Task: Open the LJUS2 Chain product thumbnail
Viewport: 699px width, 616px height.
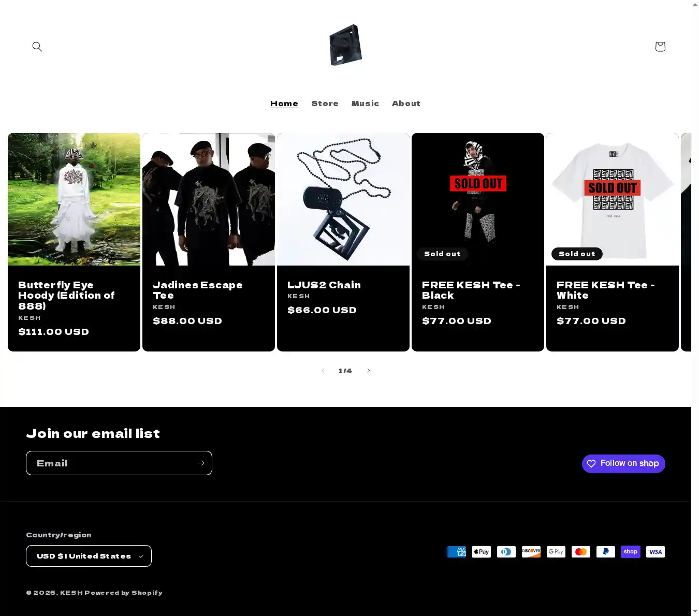Action: click(x=343, y=199)
